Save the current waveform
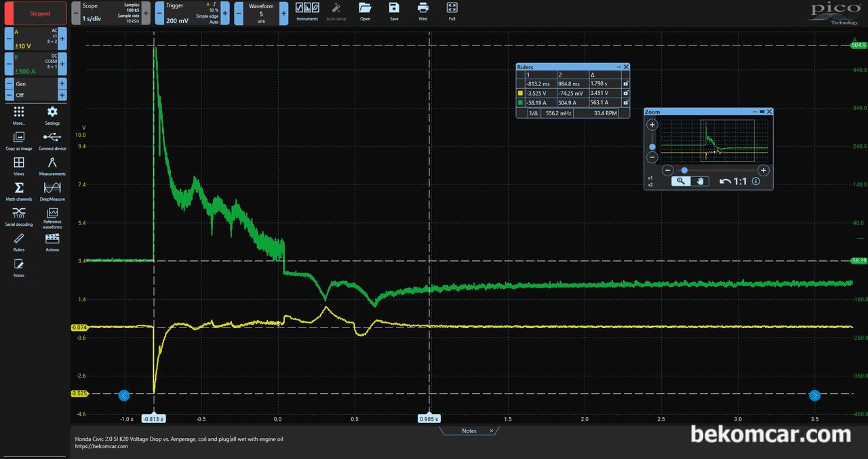This screenshot has width=868, height=459. (394, 12)
